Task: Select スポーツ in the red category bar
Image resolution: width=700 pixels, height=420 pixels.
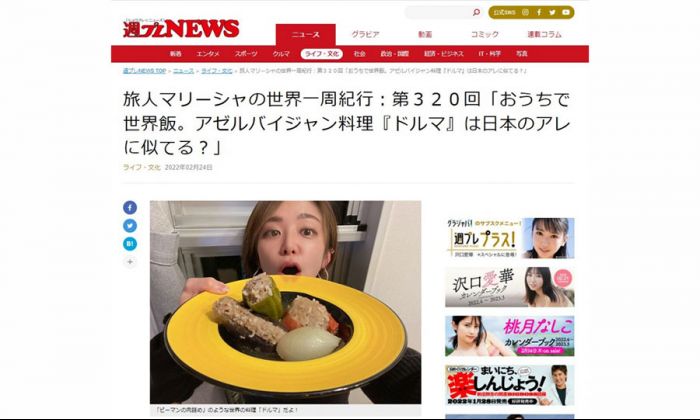Action: 246,54
